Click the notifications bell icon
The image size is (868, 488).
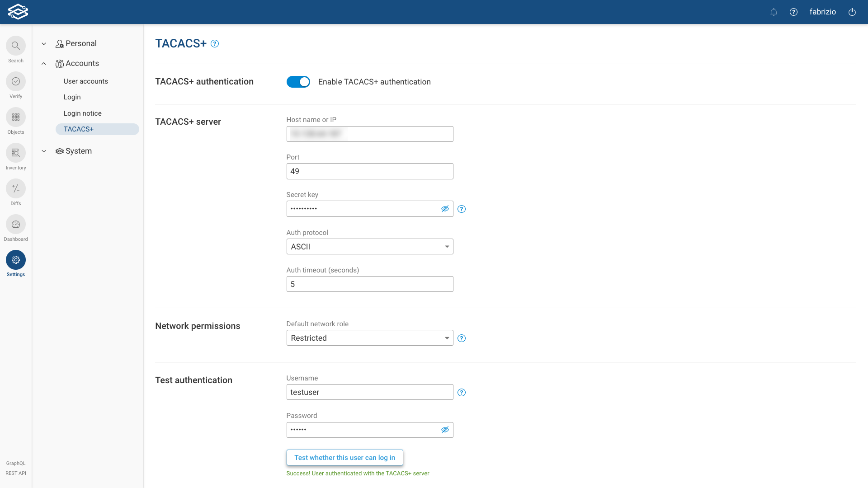click(774, 12)
